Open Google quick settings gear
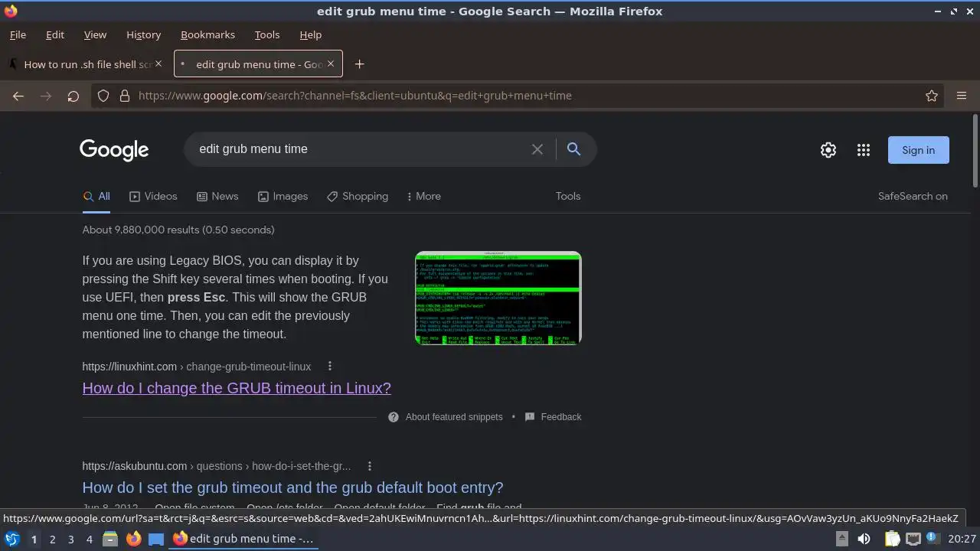Image resolution: width=980 pixels, height=551 pixels. pos(828,150)
